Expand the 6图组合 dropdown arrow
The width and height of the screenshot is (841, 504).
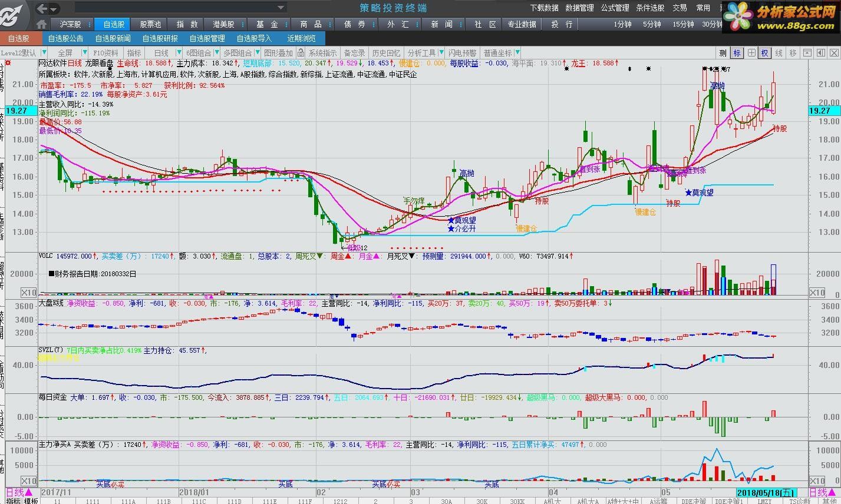coord(216,53)
